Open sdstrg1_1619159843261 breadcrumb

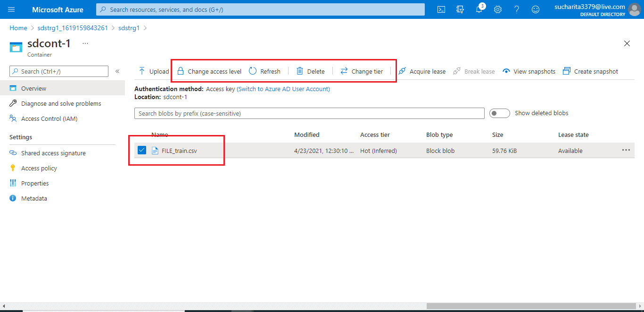pyautogui.click(x=73, y=28)
